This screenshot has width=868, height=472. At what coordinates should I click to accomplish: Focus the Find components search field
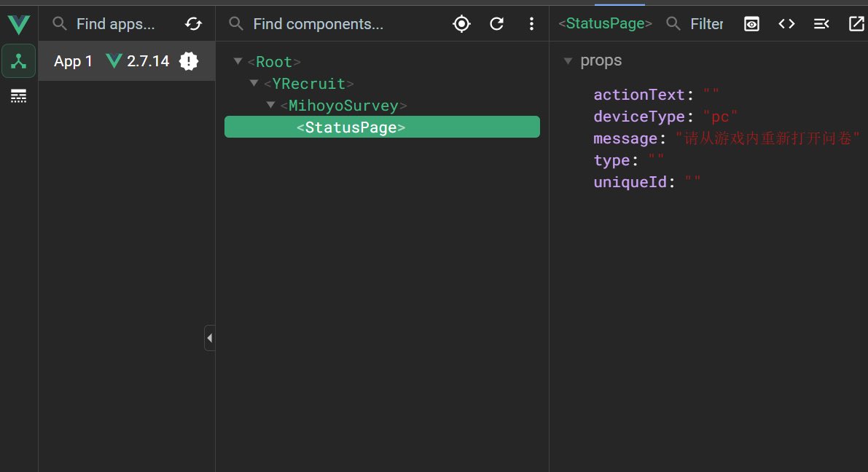[x=318, y=24]
